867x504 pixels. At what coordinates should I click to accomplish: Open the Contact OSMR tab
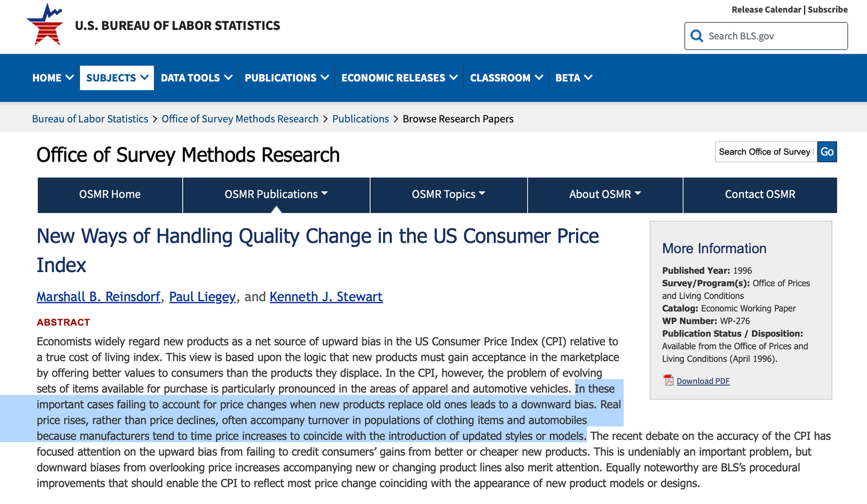[760, 195]
